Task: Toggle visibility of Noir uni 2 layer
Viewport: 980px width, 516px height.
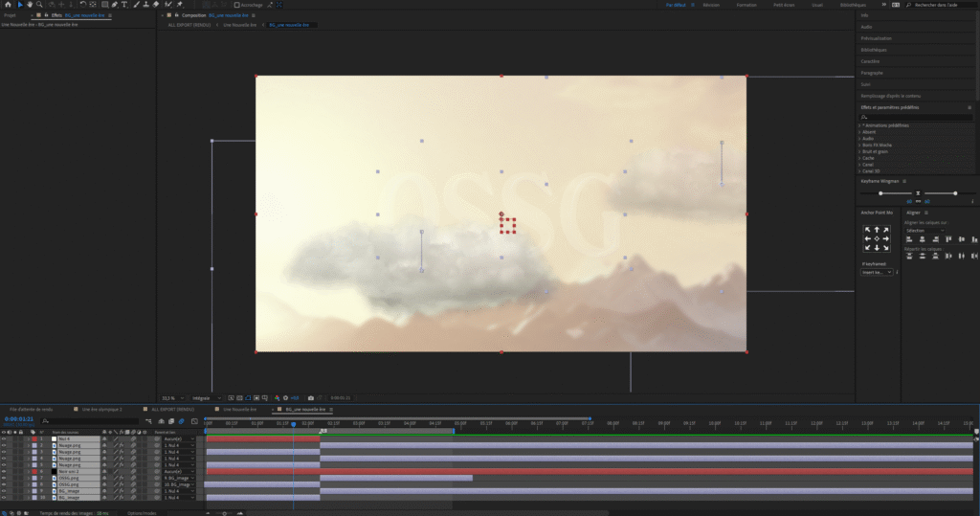Action: click(x=4, y=472)
